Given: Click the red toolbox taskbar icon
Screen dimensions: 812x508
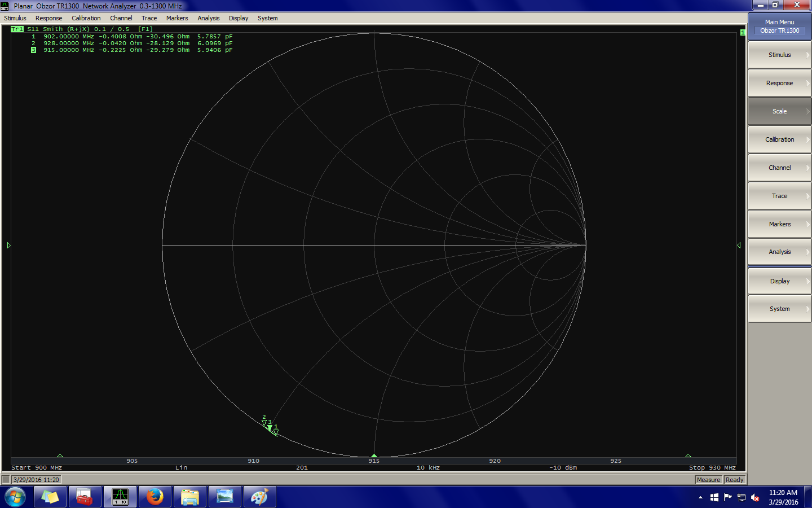Looking at the screenshot, I should coord(85,497).
